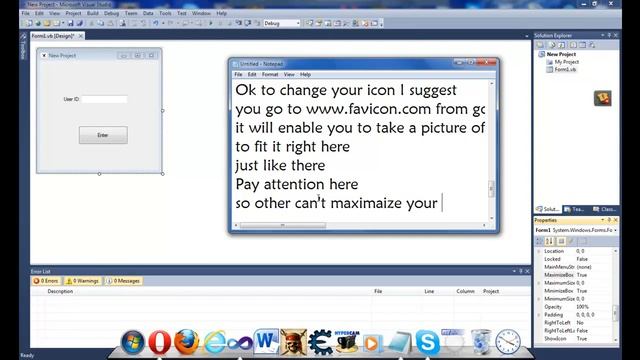Viewport: 640px width, 360px height.
Task: Open the File menu in Notepad
Action: 238,75
